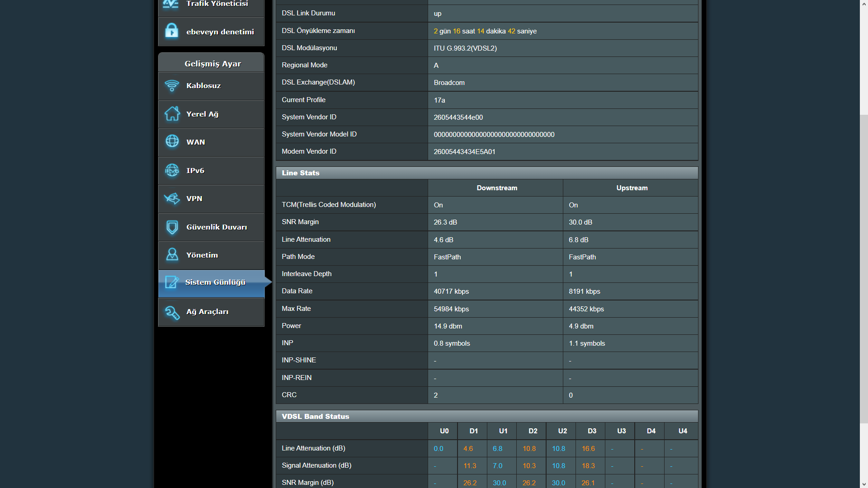Image resolution: width=868 pixels, height=488 pixels.
Task: Click the TCM(Trellis Coded Modulation) row label
Action: tap(329, 205)
